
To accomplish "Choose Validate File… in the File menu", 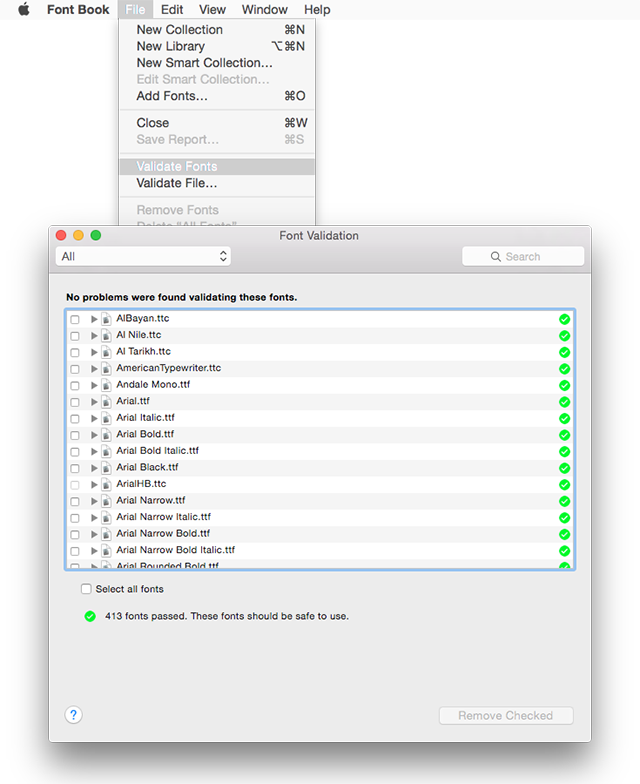I will (x=217, y=183).
